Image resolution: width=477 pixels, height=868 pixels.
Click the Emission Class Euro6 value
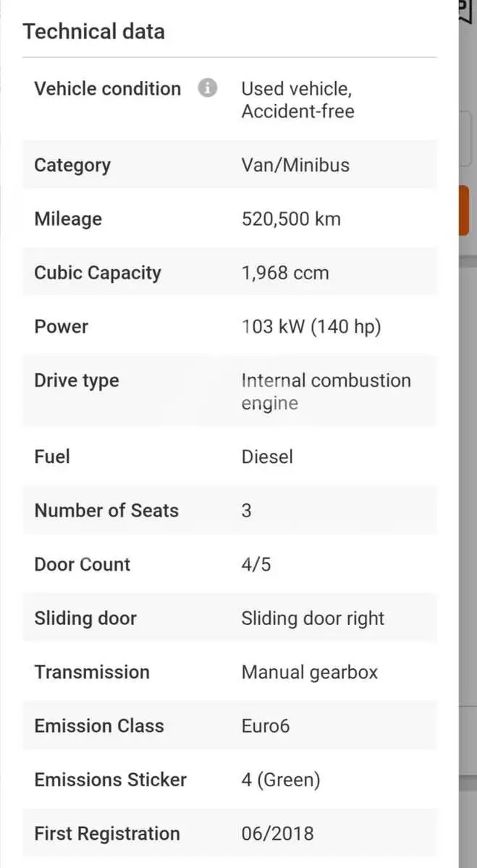tap(266, 726)
